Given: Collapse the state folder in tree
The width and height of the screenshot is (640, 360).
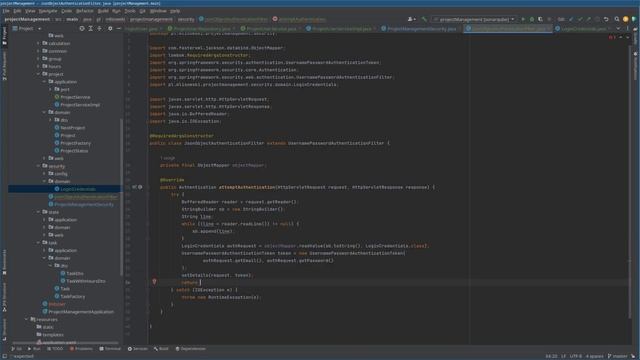Looking at the screenshot, I should tap(38, 212).
